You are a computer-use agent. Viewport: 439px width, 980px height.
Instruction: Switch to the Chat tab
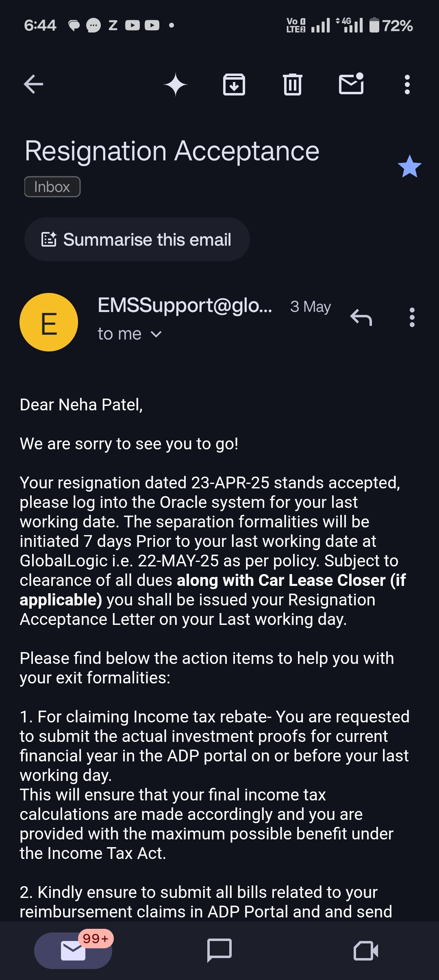click(219, 951)
